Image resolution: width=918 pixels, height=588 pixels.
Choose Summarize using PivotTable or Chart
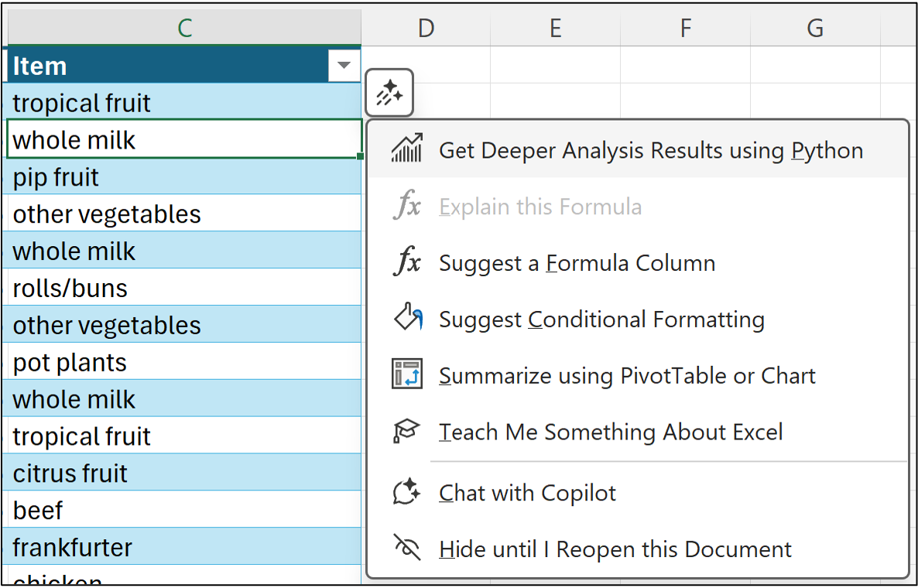pos(627,376)
